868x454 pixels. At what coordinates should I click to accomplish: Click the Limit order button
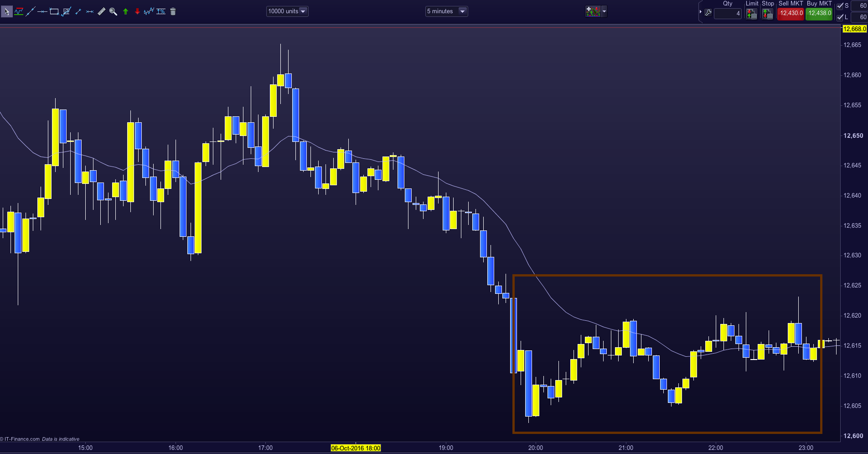coord(751,14)
